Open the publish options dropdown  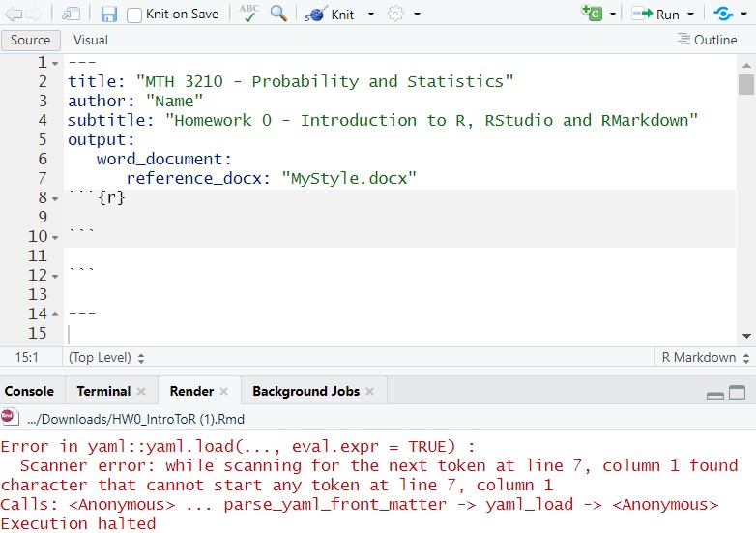pyautogui.click(x=744, y=14)
